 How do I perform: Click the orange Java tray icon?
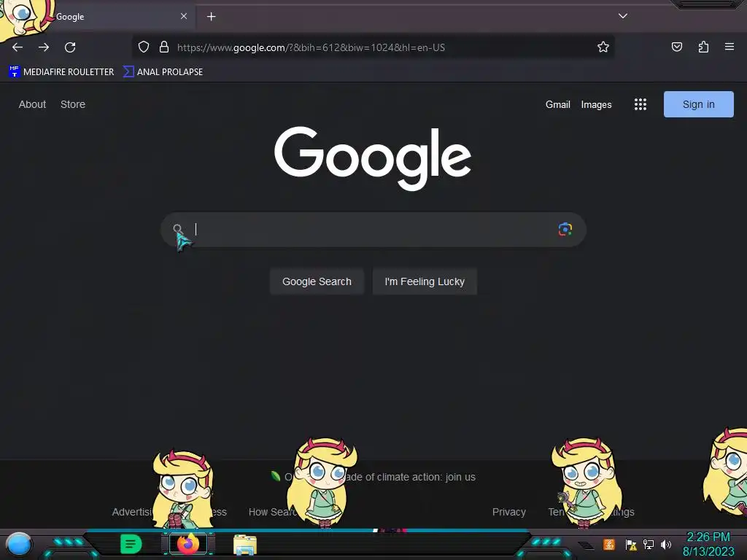click(608, 544)
